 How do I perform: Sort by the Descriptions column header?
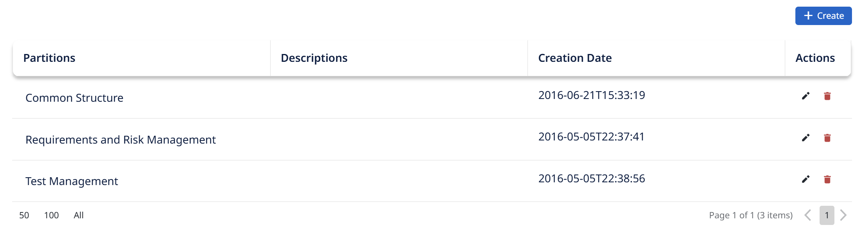pos(314,58)
